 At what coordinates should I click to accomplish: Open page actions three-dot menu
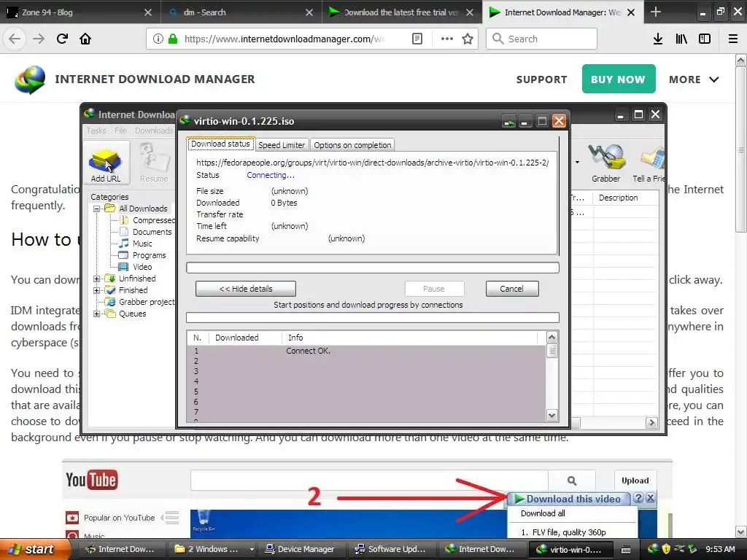click(447, 39)
